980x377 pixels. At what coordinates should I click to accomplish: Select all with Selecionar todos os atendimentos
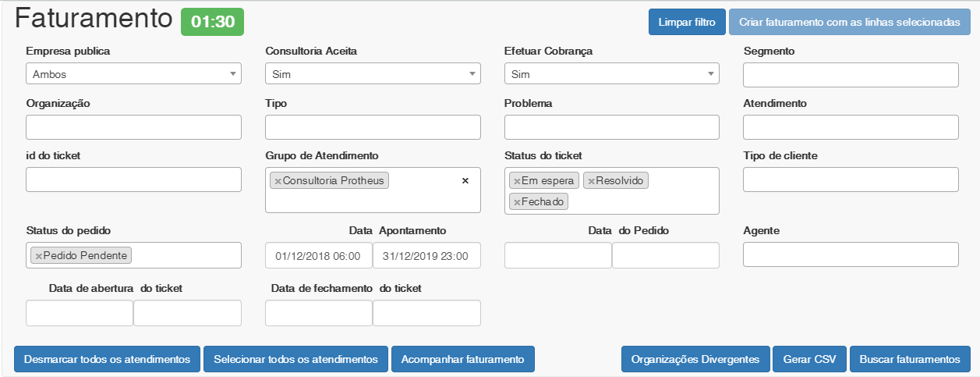[x=295, y=359]
